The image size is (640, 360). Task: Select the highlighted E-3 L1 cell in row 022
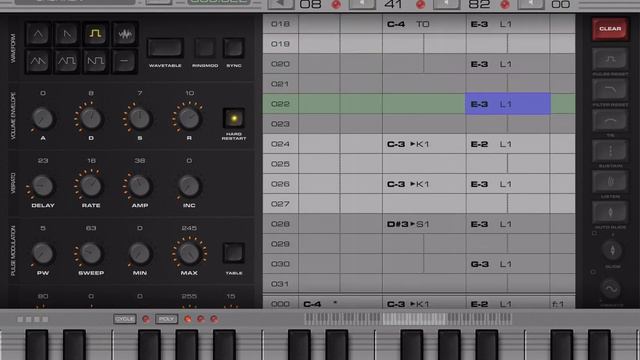coord(508,104)
